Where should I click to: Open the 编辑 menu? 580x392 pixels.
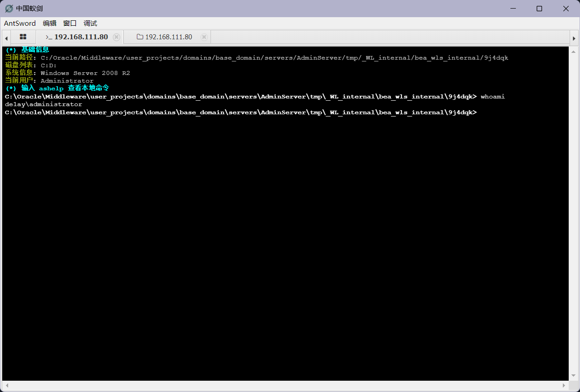(x=50, y=23)
